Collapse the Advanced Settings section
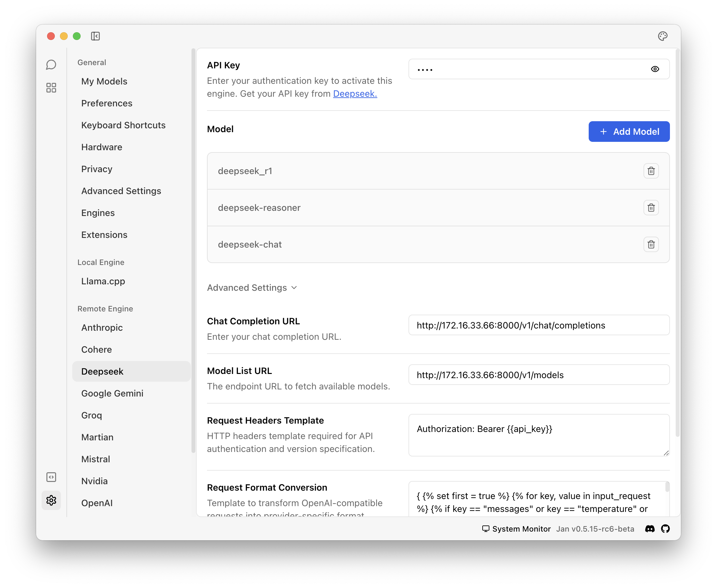This screenshot has height=588, width=717. coord(252,288)
